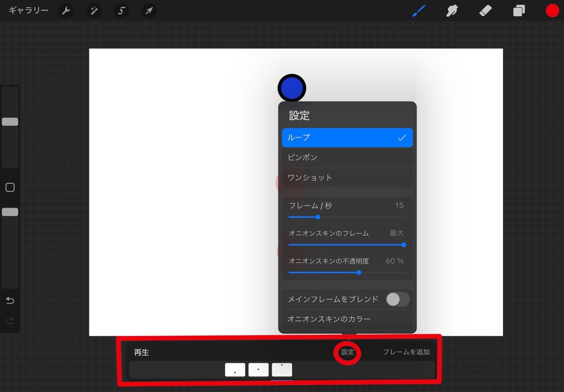Screen dimensions: 564x392
Task: Click the 最大 onion skin value
Action: [x=397, y=233]
